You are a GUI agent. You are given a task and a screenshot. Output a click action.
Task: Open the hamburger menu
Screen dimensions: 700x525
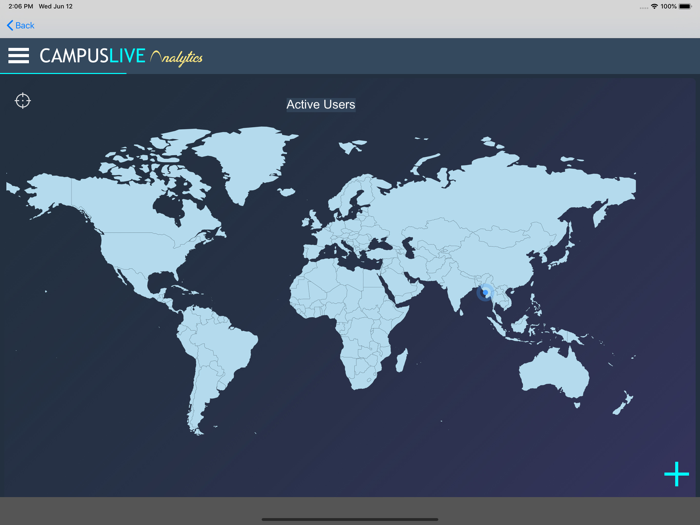(x=18, y=56)
